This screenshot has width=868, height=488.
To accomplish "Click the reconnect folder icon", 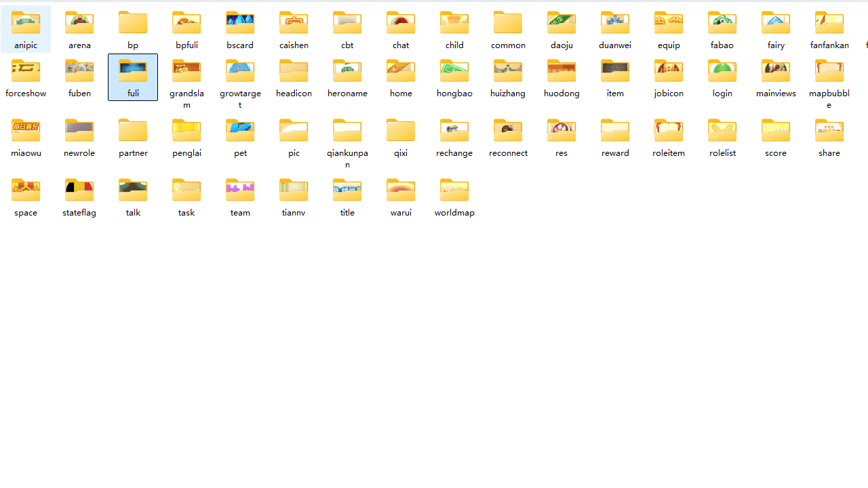I will click(x=508, y=130).
